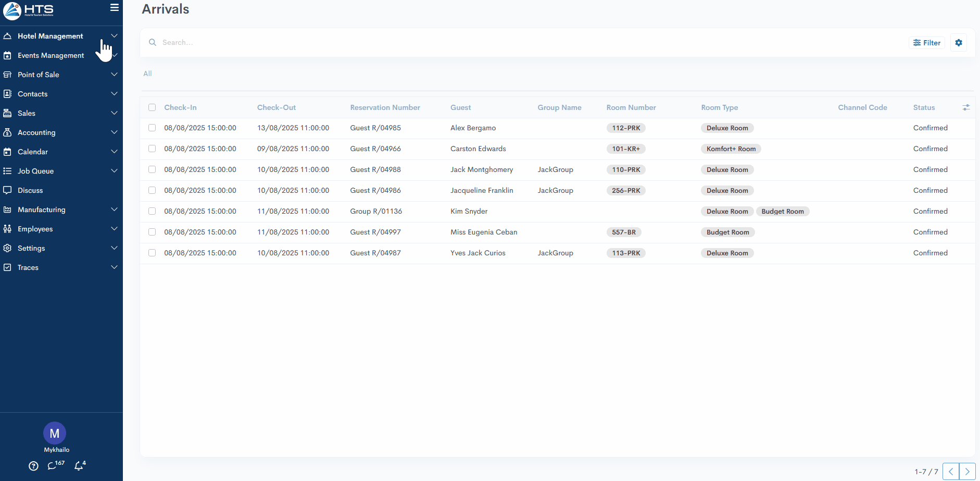Toggle the select-all checkbox in header
The image size is (980, 481).
(152, 107)
